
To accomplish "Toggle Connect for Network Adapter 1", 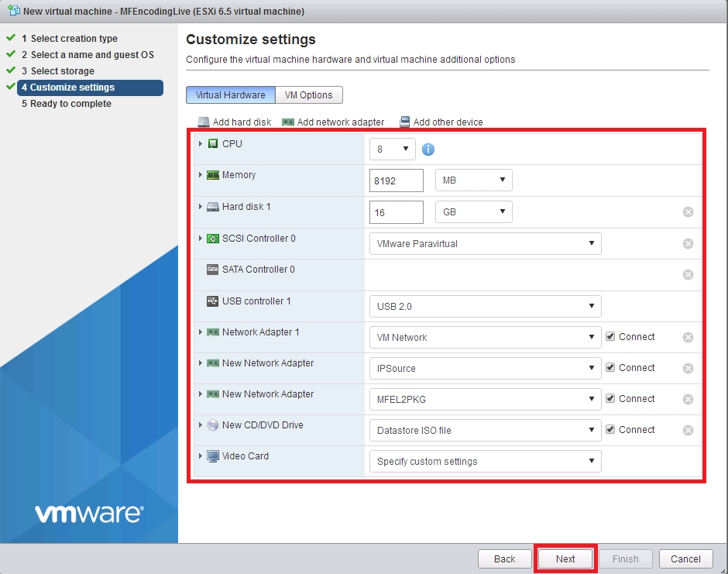I will point(610,337).
